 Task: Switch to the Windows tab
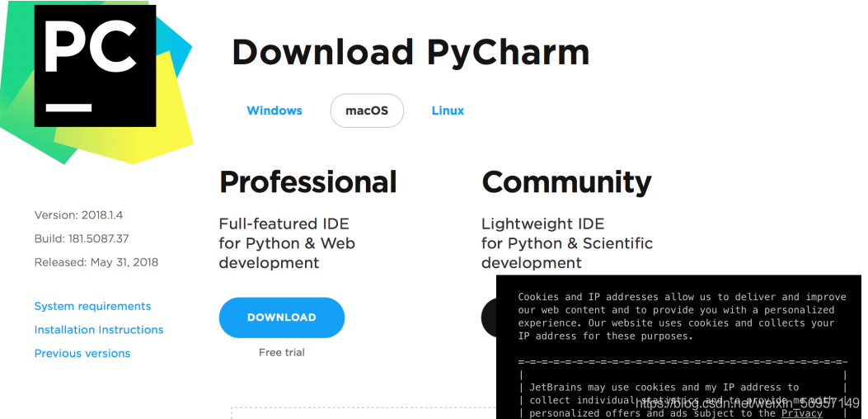pos(274,111)
